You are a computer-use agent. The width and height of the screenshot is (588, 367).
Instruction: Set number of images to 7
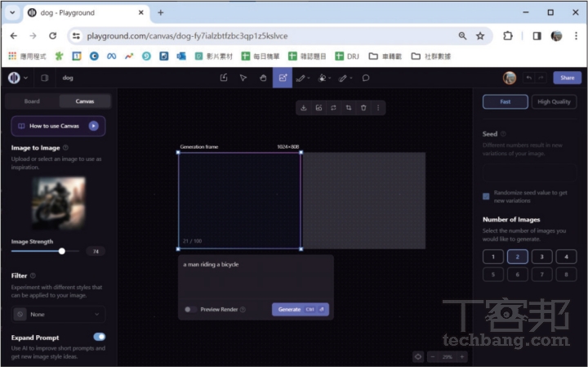pyautogui.click(x=542, y=275)
